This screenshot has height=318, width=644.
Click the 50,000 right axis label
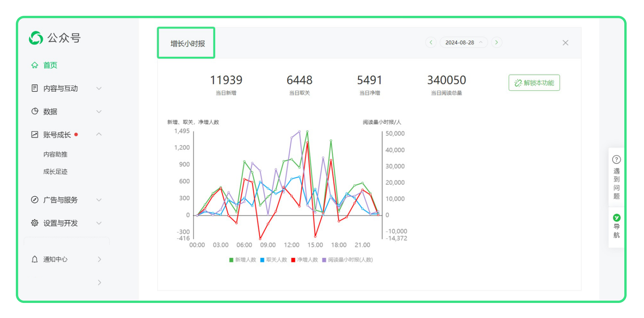tap(395, 134)
